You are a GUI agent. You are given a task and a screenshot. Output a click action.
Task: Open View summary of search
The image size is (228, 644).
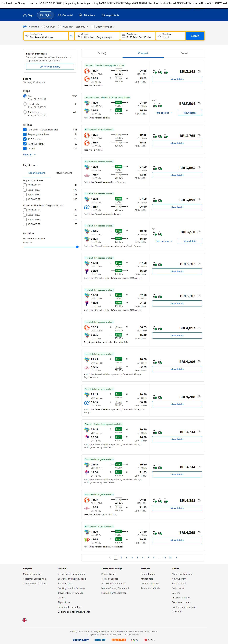click(50, 67)
